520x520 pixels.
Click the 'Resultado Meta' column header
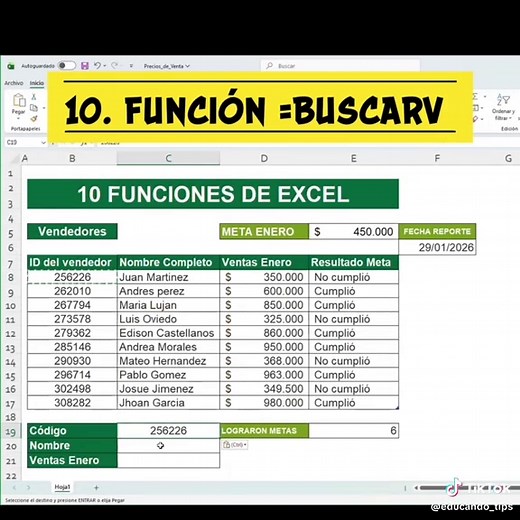[x=354, y=262]
